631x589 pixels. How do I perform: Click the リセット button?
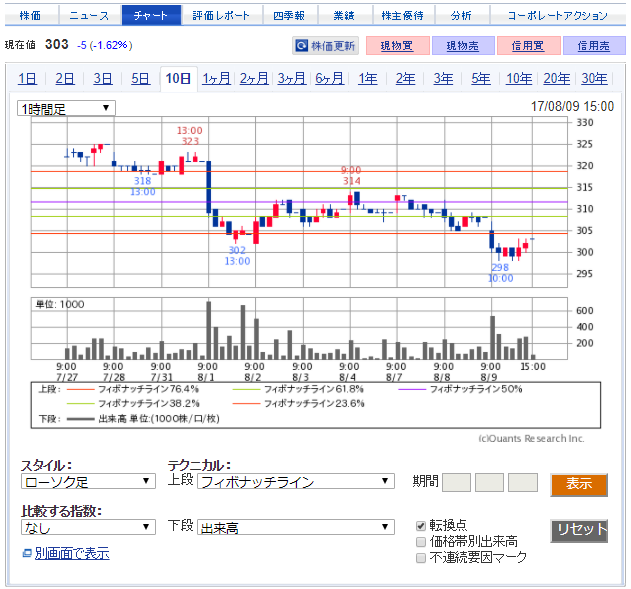tap(579, 531)
